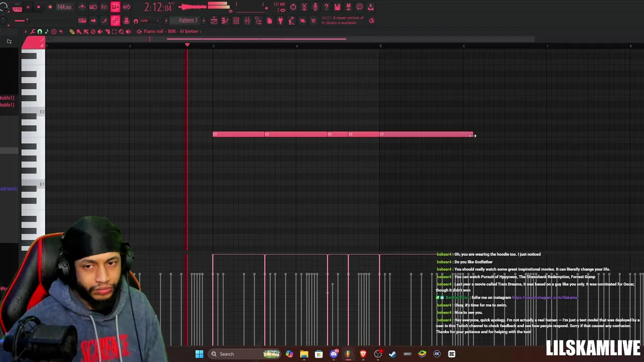Open the Channel rack icon

pos(236,21)
